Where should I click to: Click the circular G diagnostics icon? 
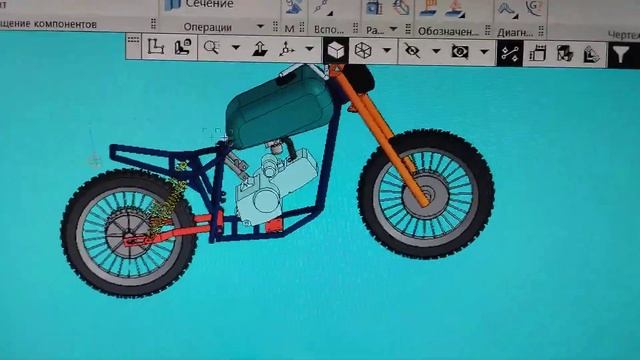coord(534,8)
